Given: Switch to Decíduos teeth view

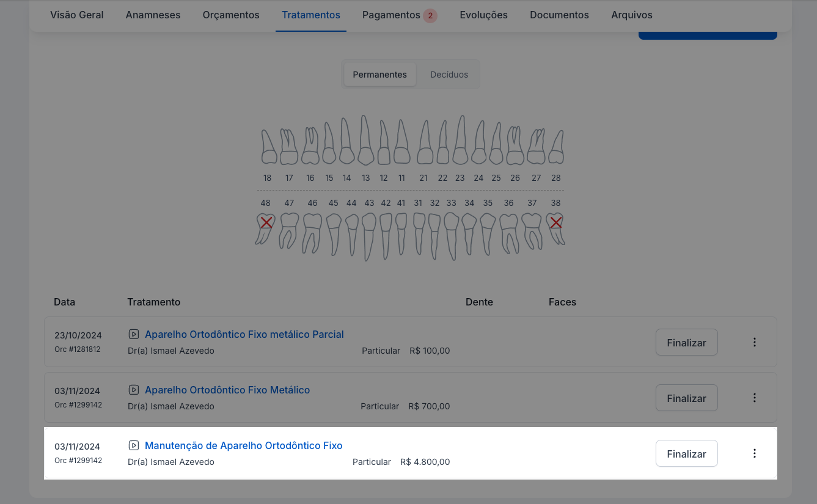Looking at the screenshot, I should point(449,75).
